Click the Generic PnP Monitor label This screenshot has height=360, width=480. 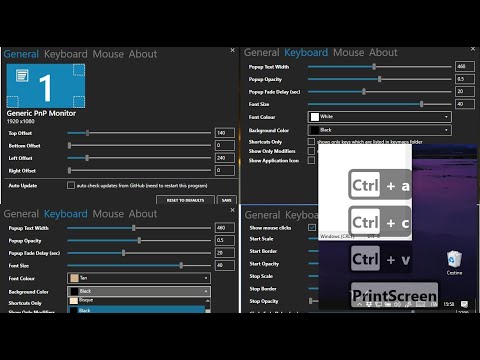[x=41, y=113]
